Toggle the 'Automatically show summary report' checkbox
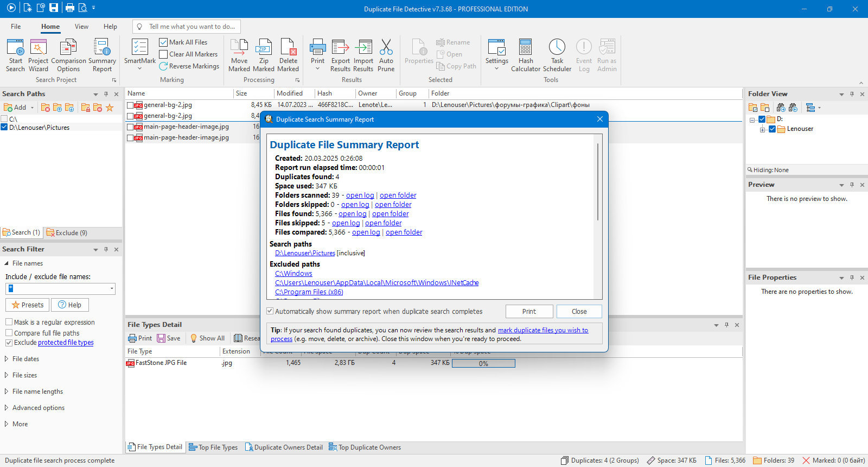This screenshot has width=868, height=467. click(270, 311)
